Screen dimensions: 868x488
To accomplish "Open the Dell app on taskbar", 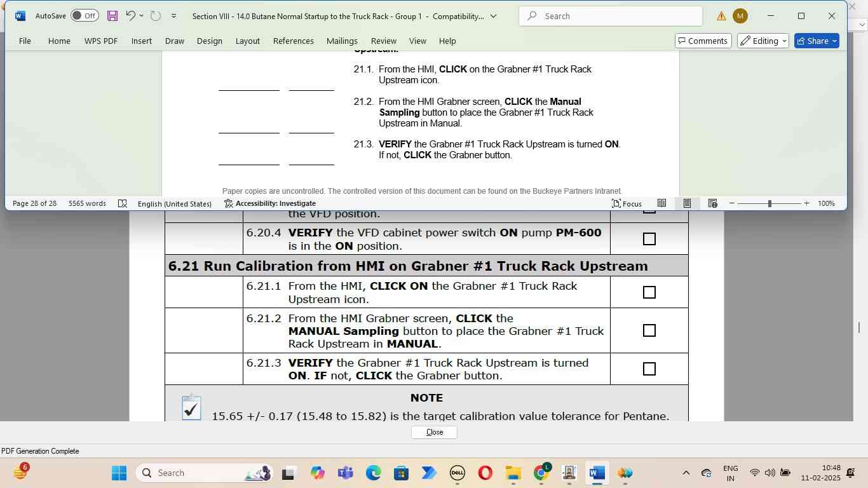I will pyautogui.click(x=457, y=473).
